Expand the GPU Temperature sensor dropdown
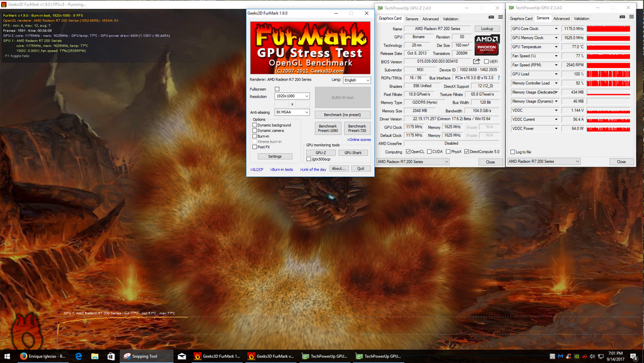 point(556,47)
